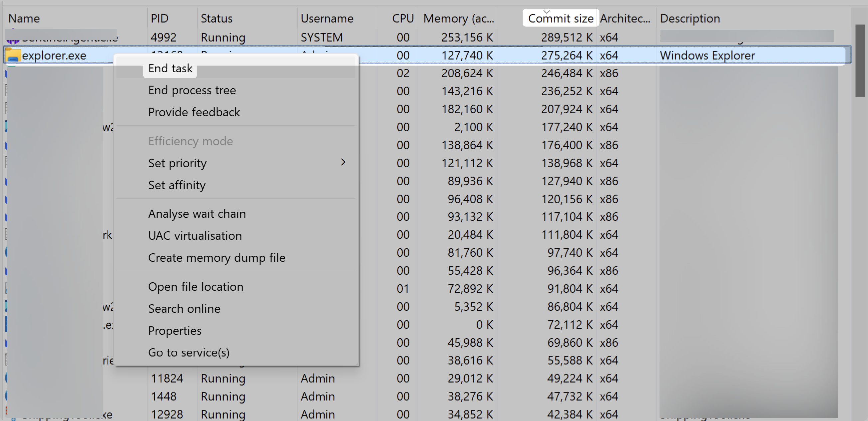Choose "Create memory dump file"
This screenshot has width=868, height=421.
(x=217, y=258)
